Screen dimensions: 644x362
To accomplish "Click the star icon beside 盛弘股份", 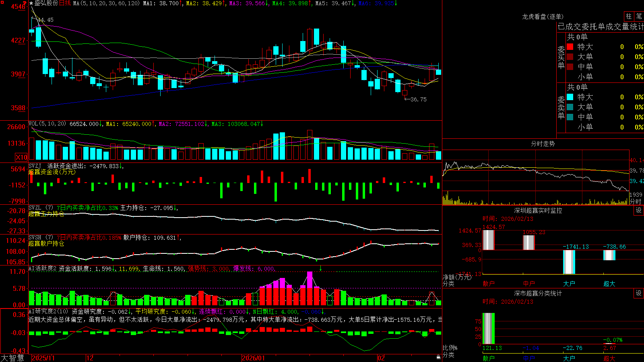I will pyautogui.click(x=31, y=4).
